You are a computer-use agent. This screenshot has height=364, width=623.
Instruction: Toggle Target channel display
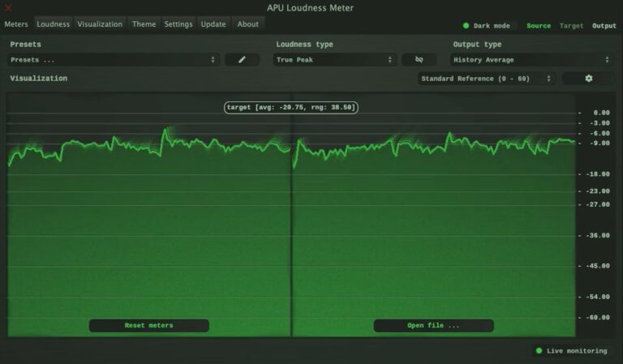pyautogui.click(x=571, y=26)
